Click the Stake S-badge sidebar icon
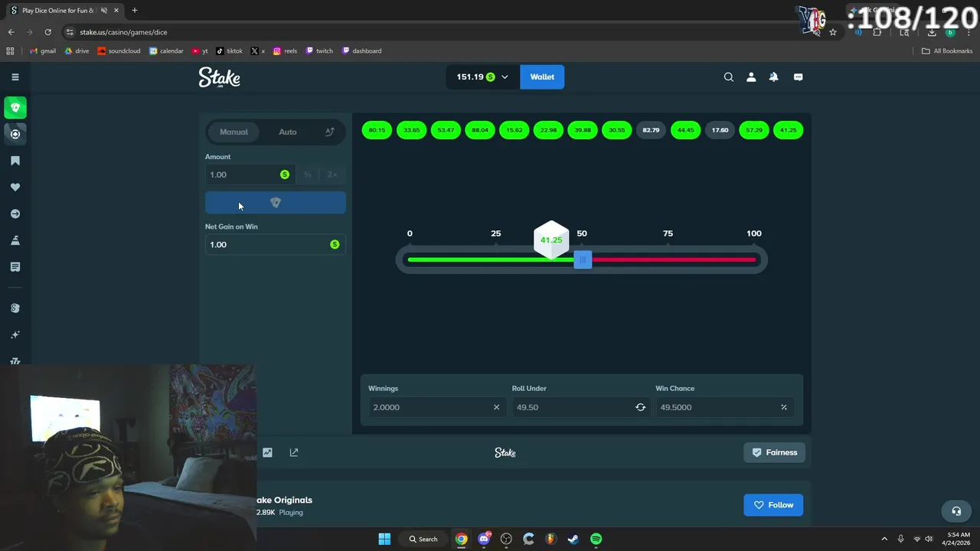Viewport: 980px width, 551px height. (15, 308)
